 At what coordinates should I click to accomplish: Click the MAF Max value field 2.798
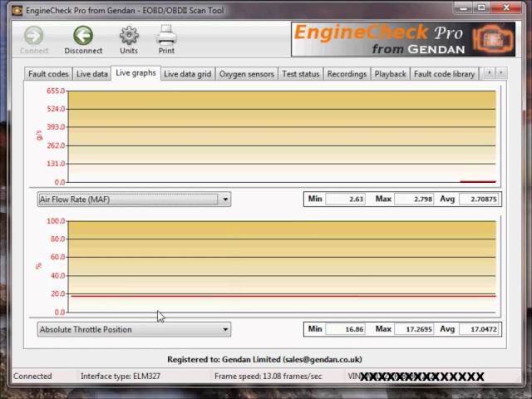coord(414,199)
